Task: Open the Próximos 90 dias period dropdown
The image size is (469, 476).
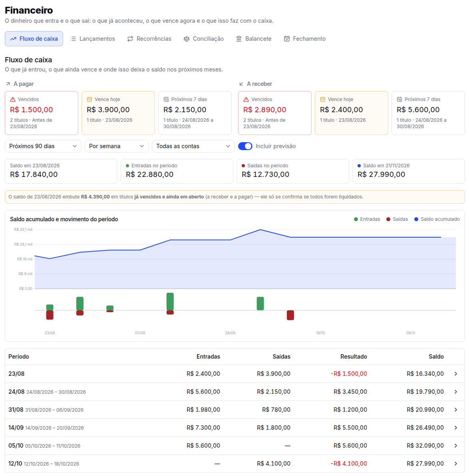Action: tap(43, 146)
